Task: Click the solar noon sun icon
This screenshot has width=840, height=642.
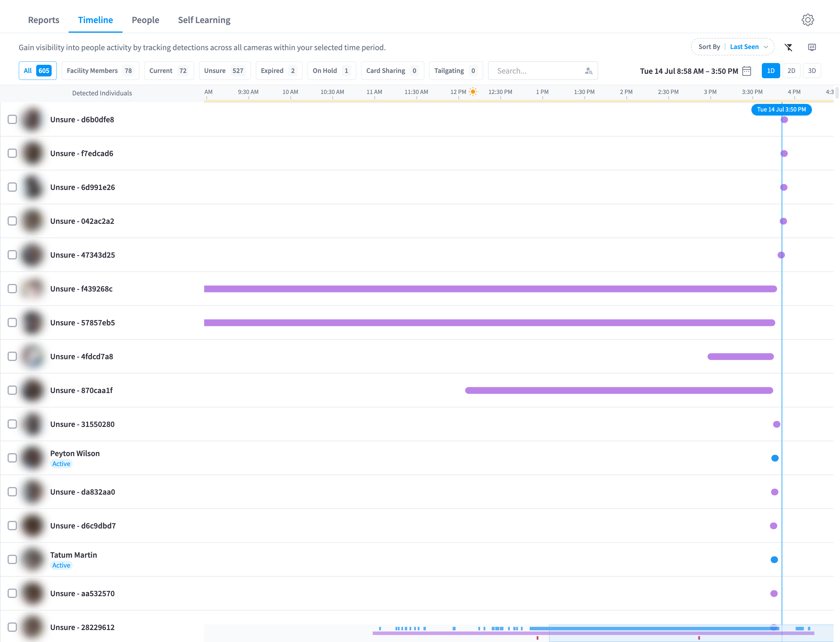Action: pyautogui.click(x=473, y=92)
